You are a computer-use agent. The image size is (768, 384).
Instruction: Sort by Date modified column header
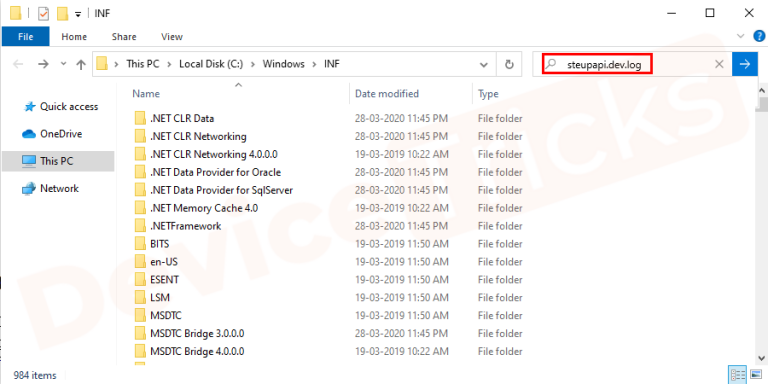click(387, 94)
